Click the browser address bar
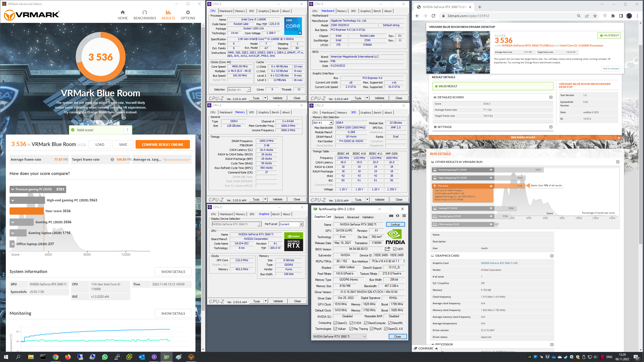This screenshot has height=362, width=644. pyautogui.click(x=508, y=16)
